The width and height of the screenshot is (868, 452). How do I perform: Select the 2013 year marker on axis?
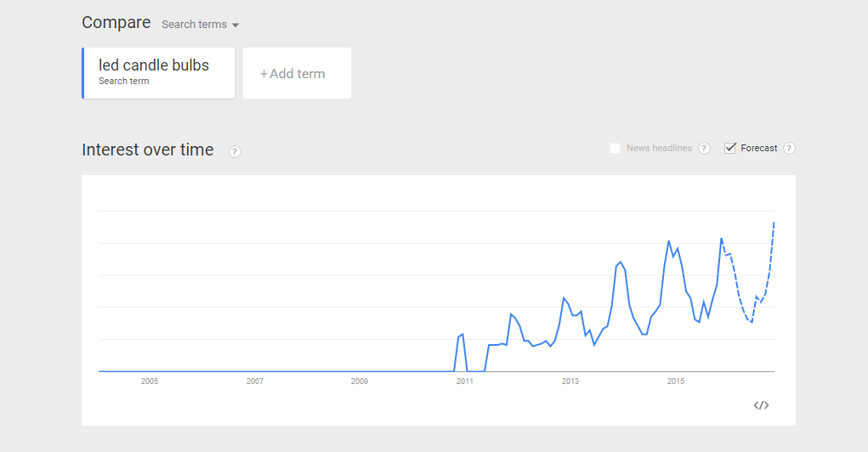(570, 381)
